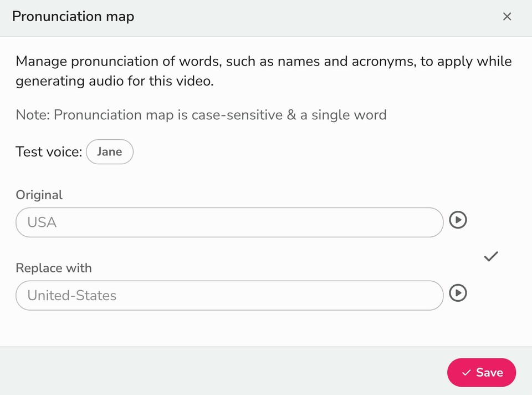Play the Original word pronunciation preview
This screenshot has height=395, width=532.
pos(458,220)
